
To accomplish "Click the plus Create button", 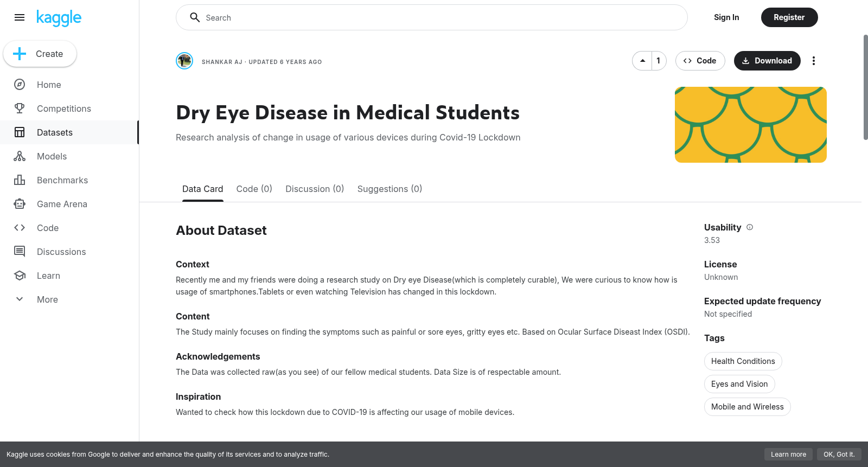I will (x=40, y=54).
